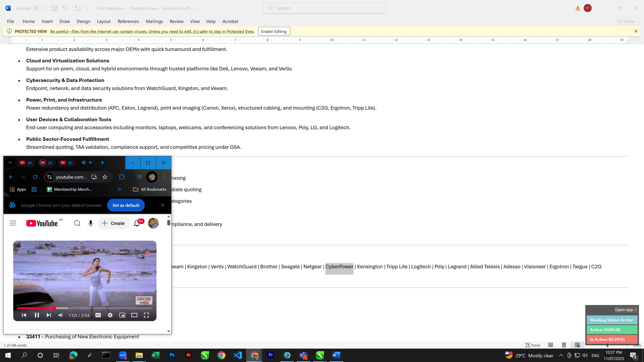644x362 pixels.
Task: Toggle miniplayer mode on the video
Action: coord(122,315)
